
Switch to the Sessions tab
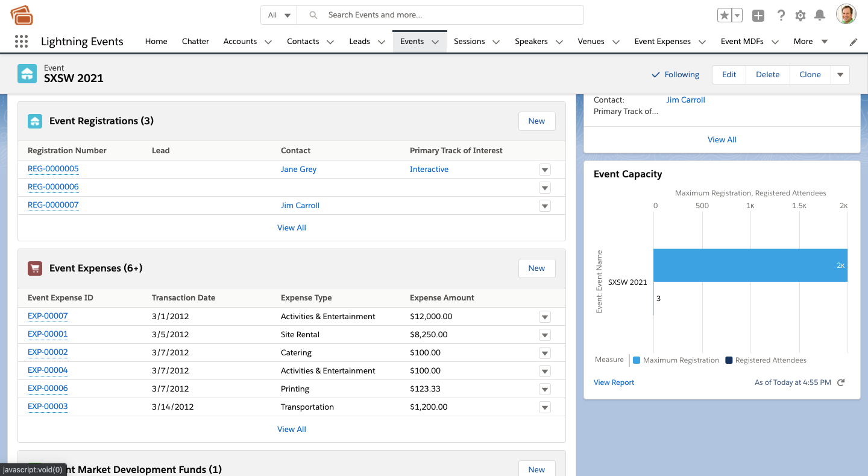click(x=469, y=42)
